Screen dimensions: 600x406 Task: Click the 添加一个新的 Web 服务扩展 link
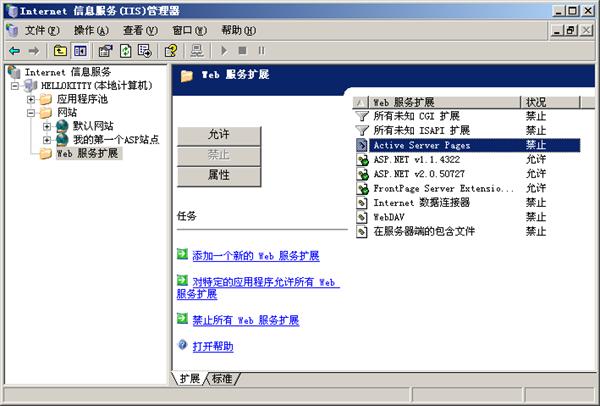pos(256,256)
